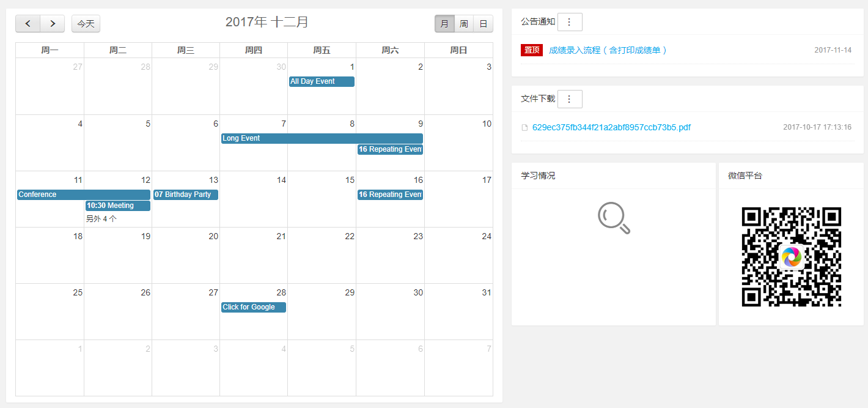Go to previous month with left arrow
Viewport: 868px width, 408px height.
tap(28, 24)
